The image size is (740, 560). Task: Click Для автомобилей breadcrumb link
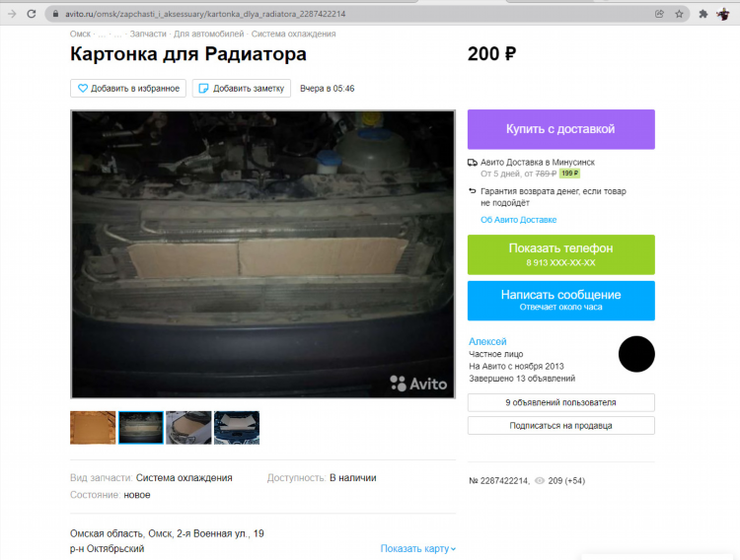pyautogui.click(x=208, y=34)
